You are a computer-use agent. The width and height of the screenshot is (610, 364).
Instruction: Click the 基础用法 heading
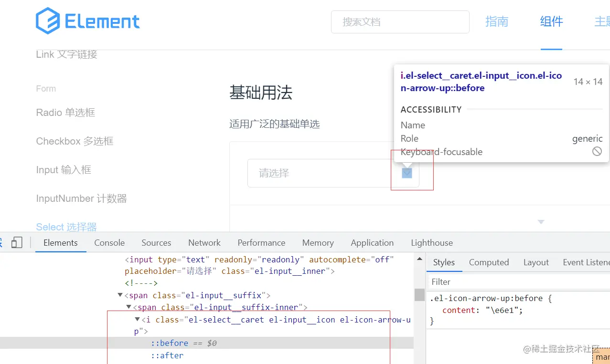[x=261, y=93]
